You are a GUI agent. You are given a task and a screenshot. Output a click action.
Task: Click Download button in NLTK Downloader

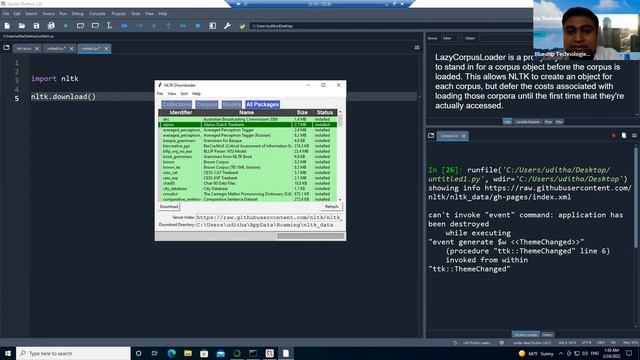169,207
